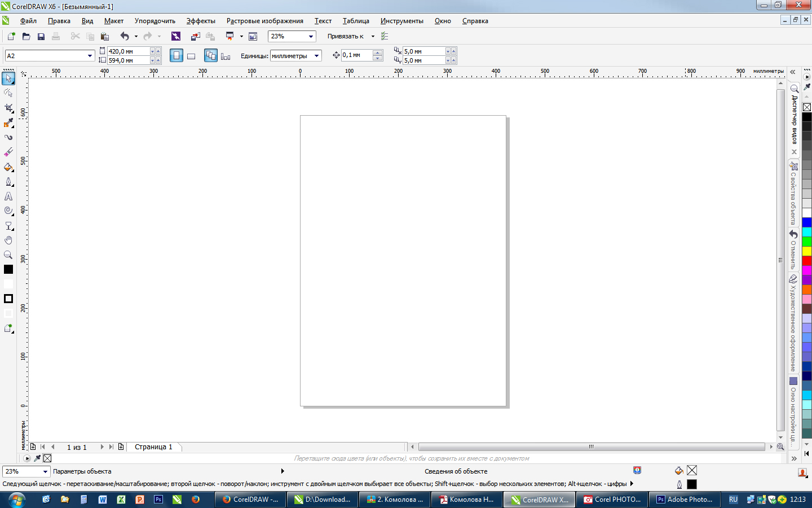Pick the yellow swatch in palette
The image size is (812, 508).
click(x=807, y=251)
